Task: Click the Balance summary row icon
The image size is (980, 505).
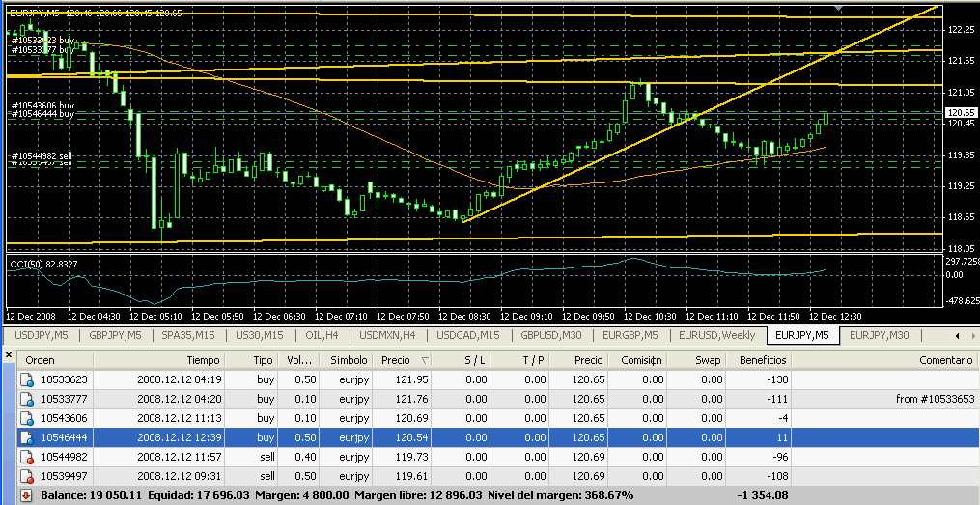Action: 27,495
